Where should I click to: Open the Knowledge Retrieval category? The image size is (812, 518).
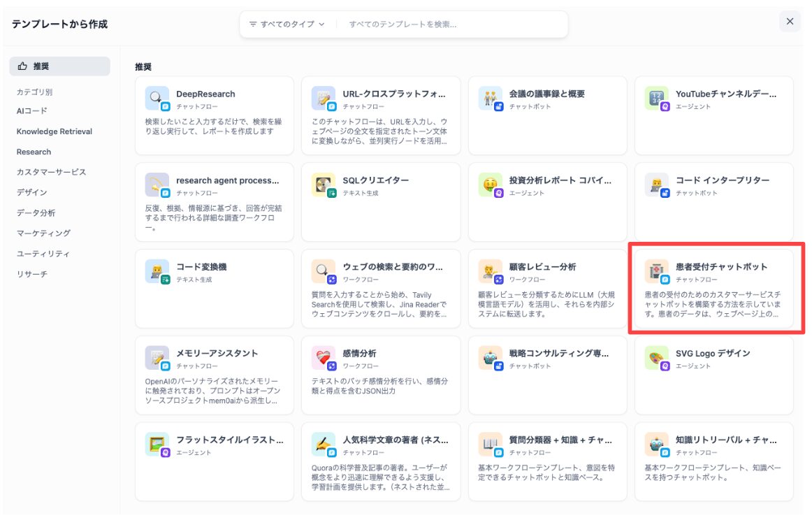tap(55, 131)
